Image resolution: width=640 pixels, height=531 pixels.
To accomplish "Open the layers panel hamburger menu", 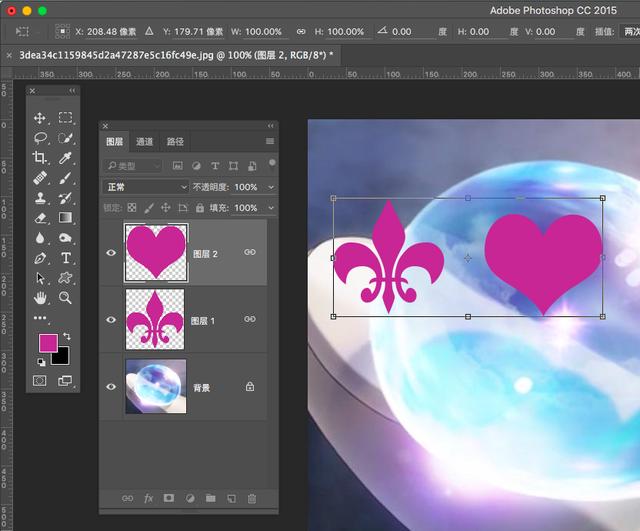I will click(x=270, y=141).
